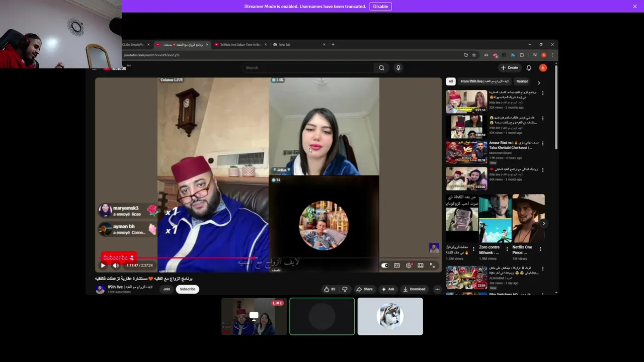Image resolution: width=644 pixels, height=362 pixels.
Task: Select the Related filter chip
Action: click(x=522, y=81)
